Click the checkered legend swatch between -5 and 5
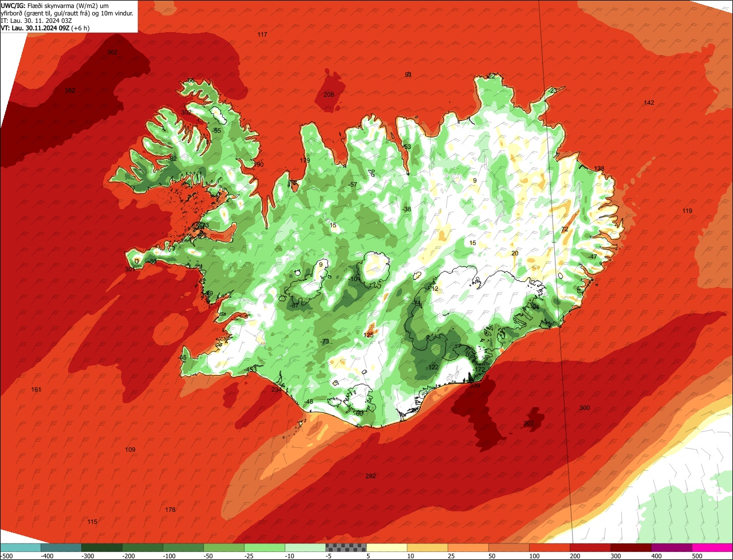This screenshot has width=733, height=560. click(x=346, y=547)
